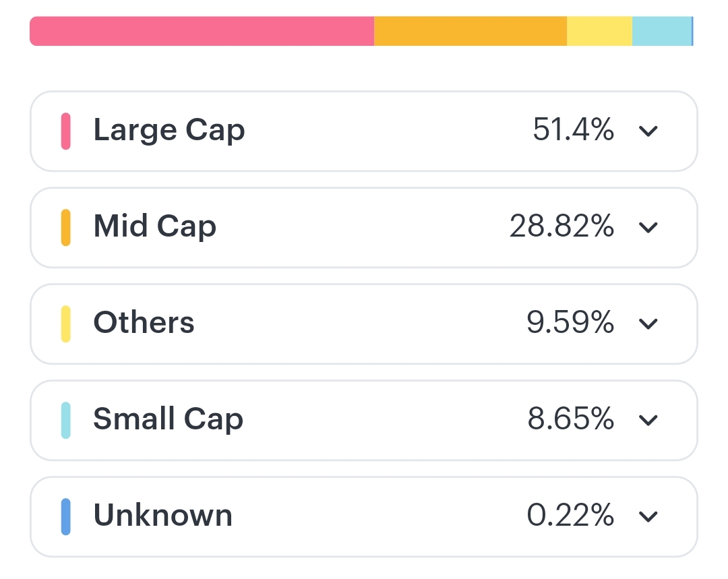Expand the Unknown row chevron
The height and width of the screenshot is (579, 728).
(648, 516)
